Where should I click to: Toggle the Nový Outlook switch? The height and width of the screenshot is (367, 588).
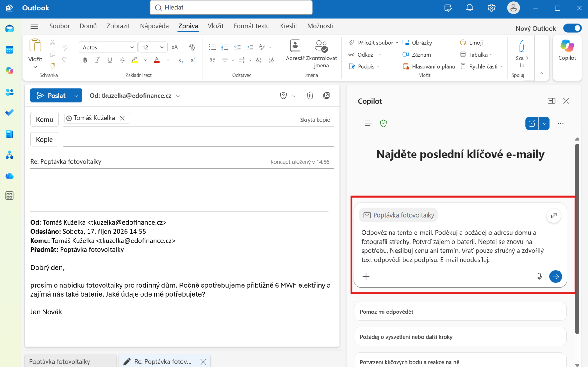(572, 28)
